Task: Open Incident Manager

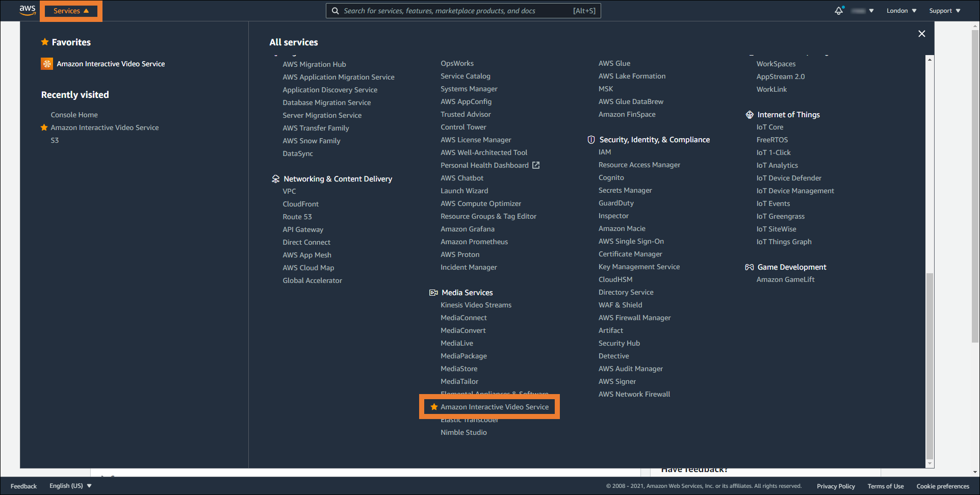Action: [x=469, y=267]
